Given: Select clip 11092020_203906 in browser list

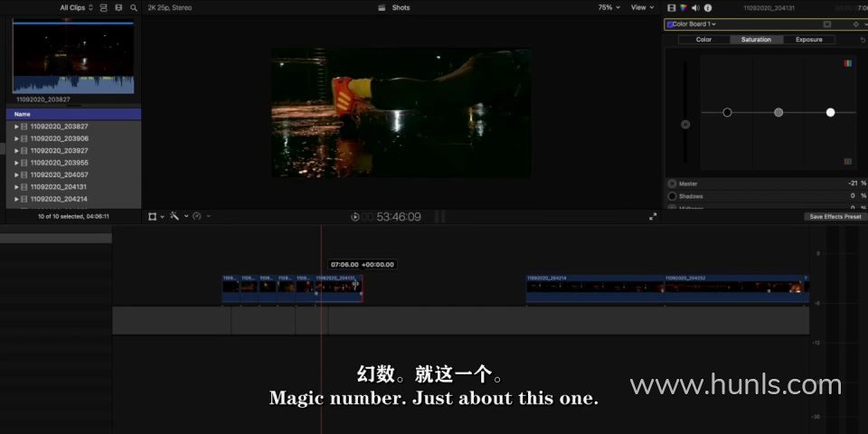Looking at the screenshot, I should pos(73,139).
